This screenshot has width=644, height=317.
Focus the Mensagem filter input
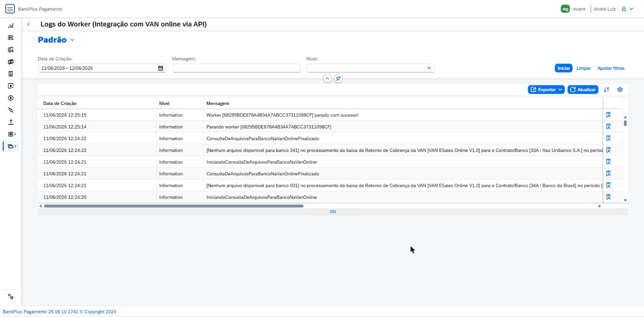[236, 68]
